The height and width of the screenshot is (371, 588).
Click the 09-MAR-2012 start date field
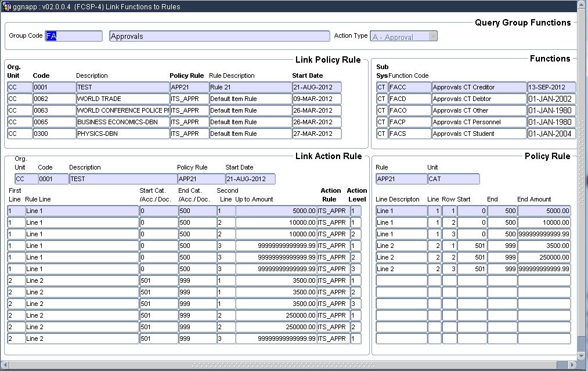[x=316, y=99]
